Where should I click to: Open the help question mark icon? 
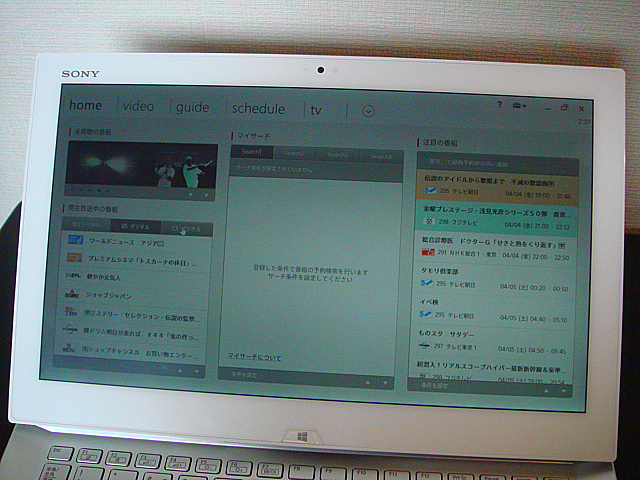(499, 105)
